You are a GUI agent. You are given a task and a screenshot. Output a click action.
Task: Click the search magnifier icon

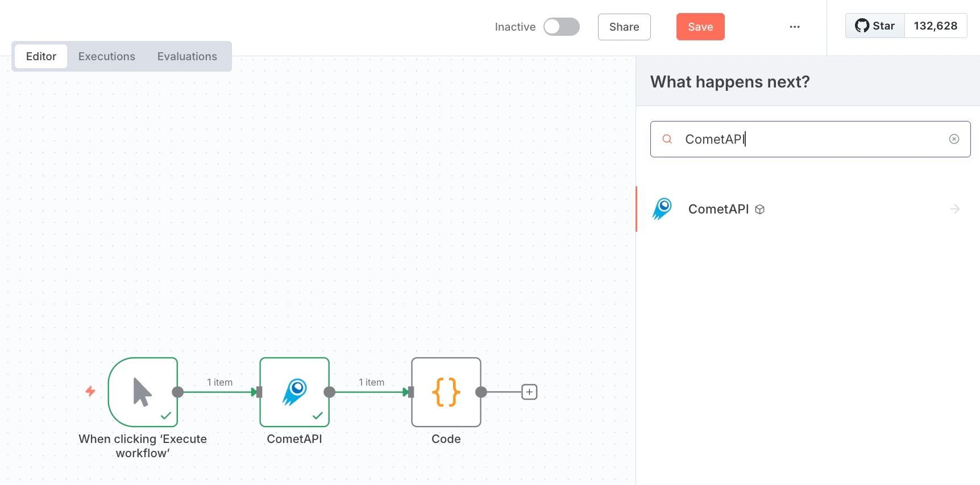point(667,139)
